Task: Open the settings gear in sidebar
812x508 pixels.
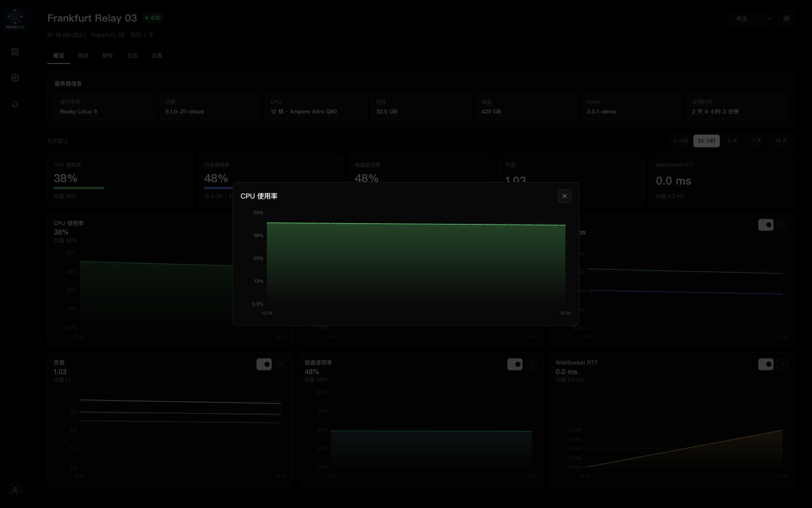Action: [15, 78]
